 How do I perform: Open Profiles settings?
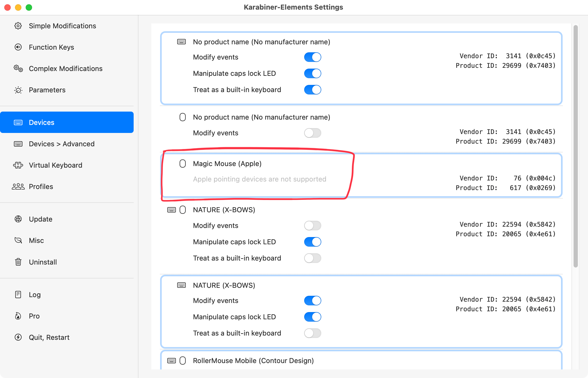coord(41,186)
